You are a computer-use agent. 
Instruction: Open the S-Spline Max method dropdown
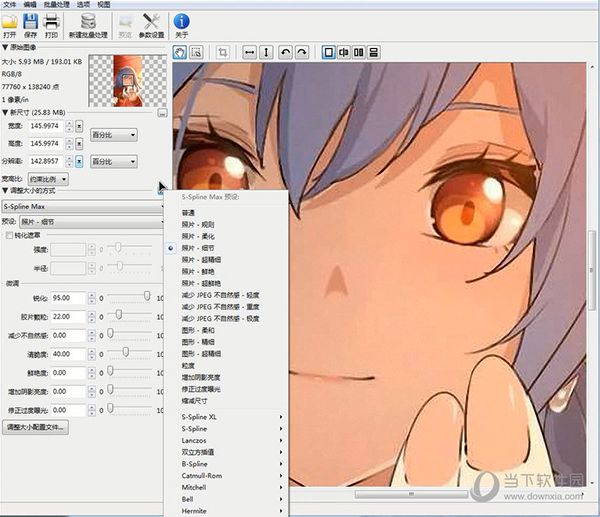[x=83, y=207]
